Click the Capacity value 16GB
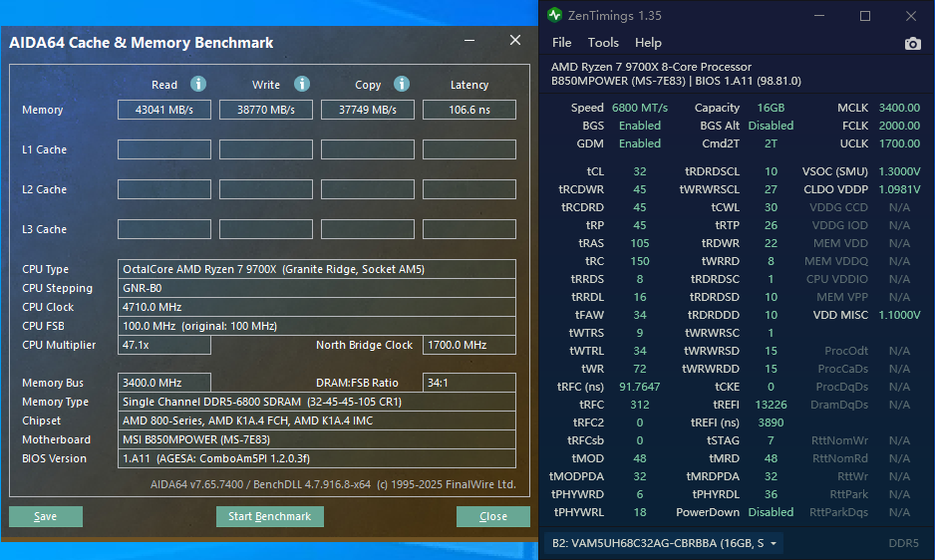Image resolution: width=935 pixels, height=560 pixels. (x=771, y=108)
